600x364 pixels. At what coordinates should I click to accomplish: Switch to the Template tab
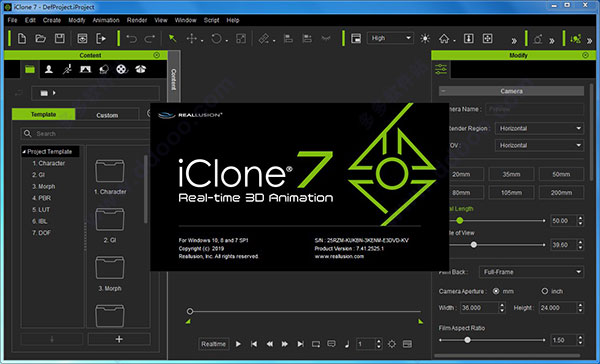(x=44, y=114)
